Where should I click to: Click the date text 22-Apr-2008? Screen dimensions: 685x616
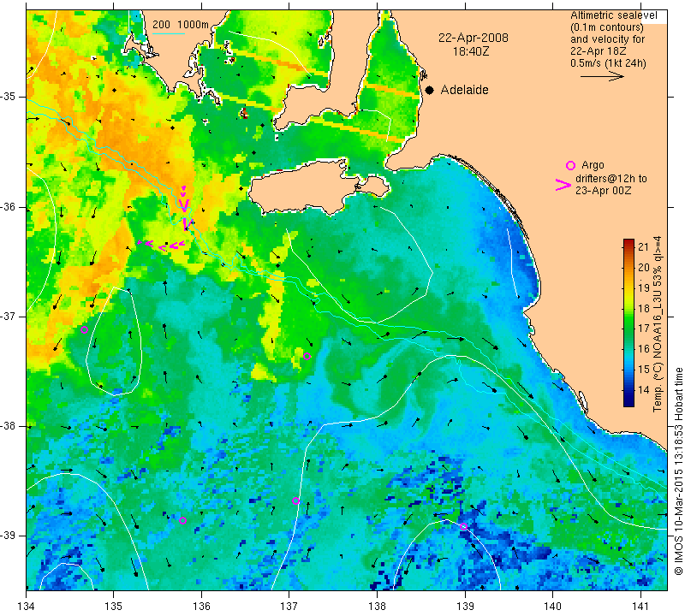coord(474,38)
